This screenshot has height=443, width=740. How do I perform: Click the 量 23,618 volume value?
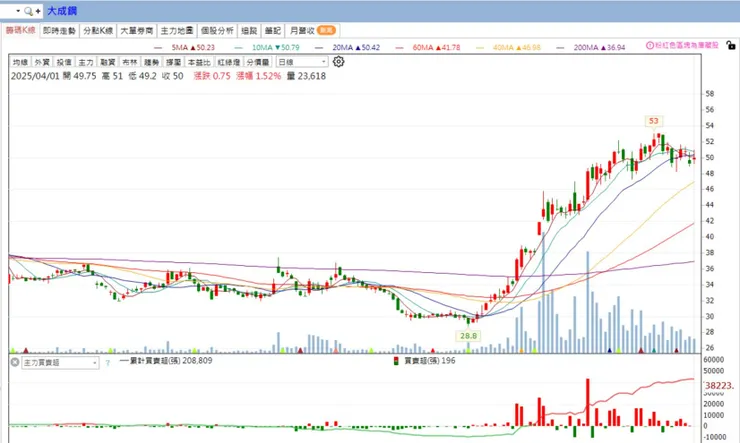pyautogui.click(x=306, y=76)
